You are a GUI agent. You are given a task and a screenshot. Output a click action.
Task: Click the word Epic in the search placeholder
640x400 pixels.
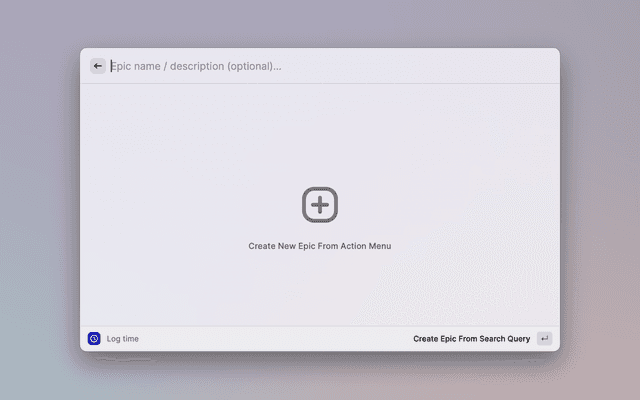pos(121,66)
